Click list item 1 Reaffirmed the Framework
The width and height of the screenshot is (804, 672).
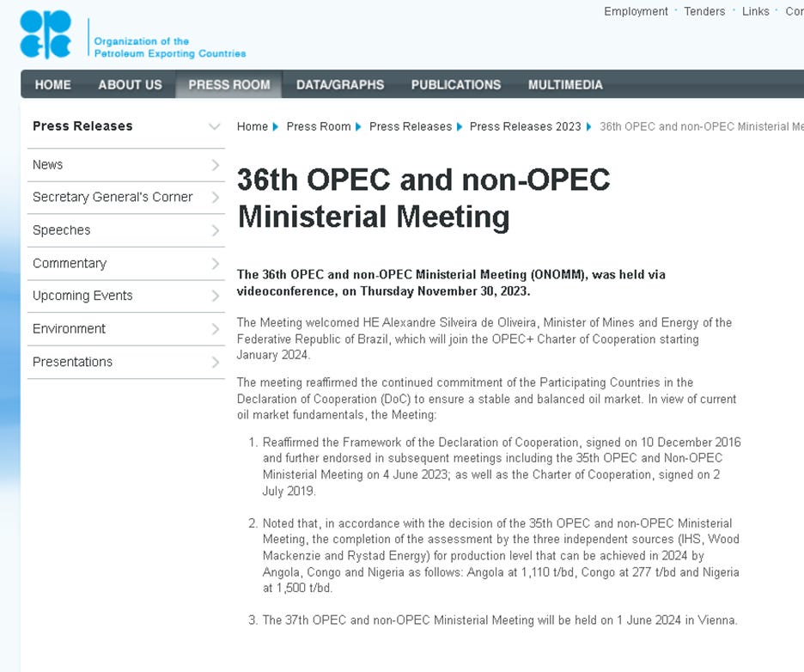coord(502,467)
